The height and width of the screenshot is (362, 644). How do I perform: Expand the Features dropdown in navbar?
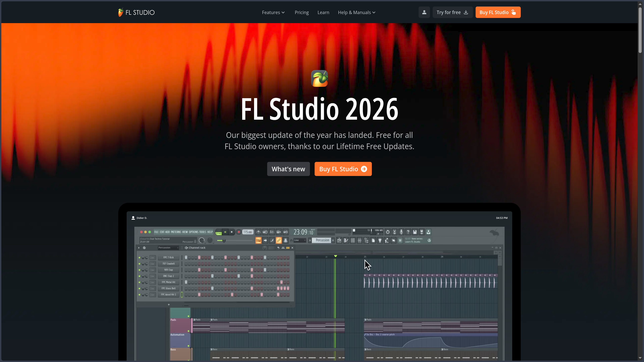[273, 13]
